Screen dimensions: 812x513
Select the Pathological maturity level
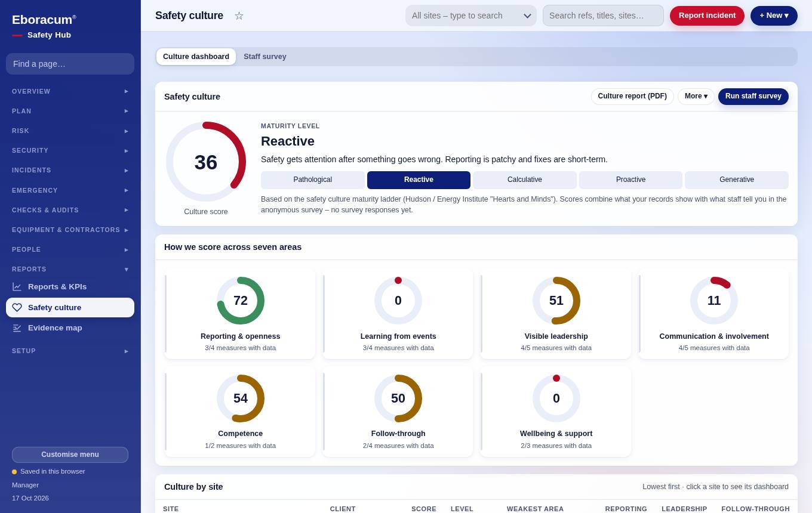(313, 180)
